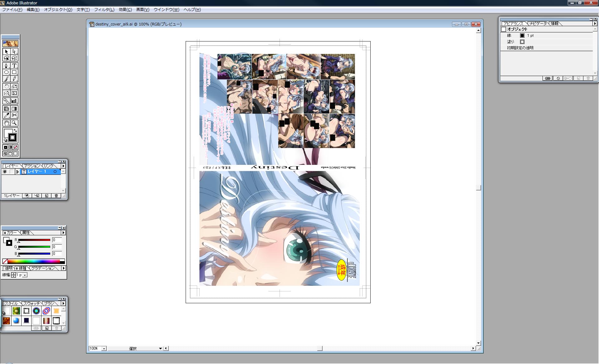Open the 100% zoom level dropdown

104,348
